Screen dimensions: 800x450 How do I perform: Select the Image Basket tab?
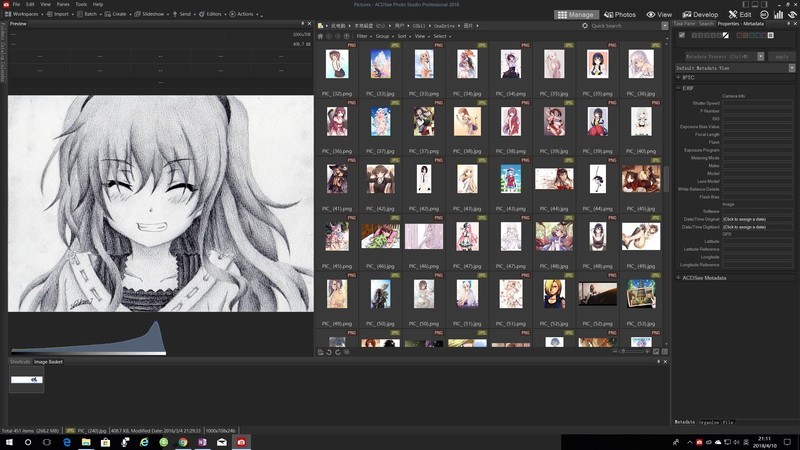coord(48,361)
